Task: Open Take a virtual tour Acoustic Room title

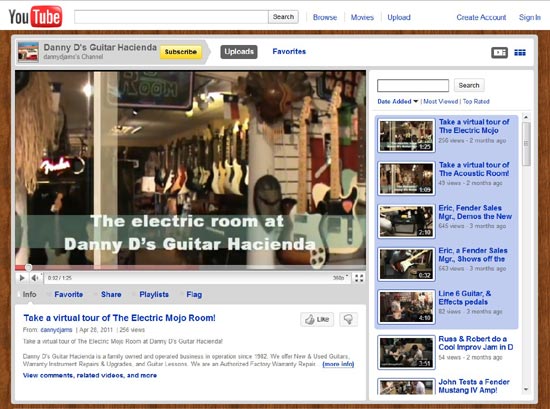Action: point(474,169)
